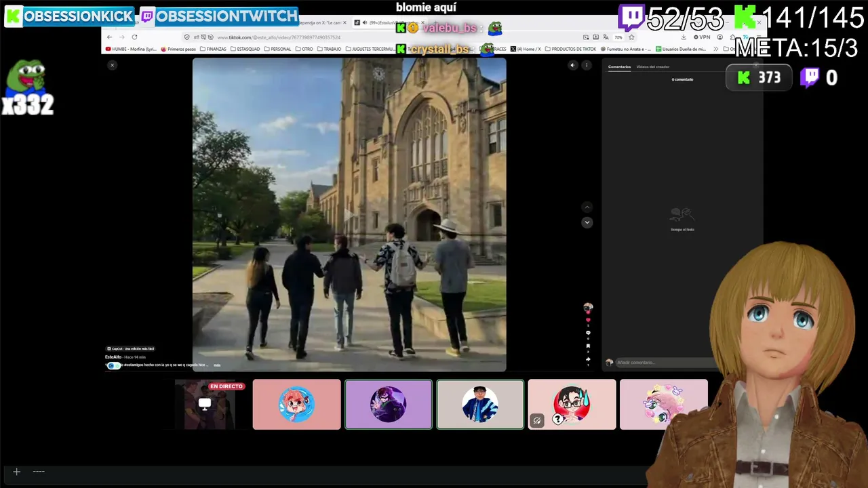The width and height of the screenshot is (868, 488).
Task: Select the blue-jacket avatar call tile
Action: coord(480,404)
